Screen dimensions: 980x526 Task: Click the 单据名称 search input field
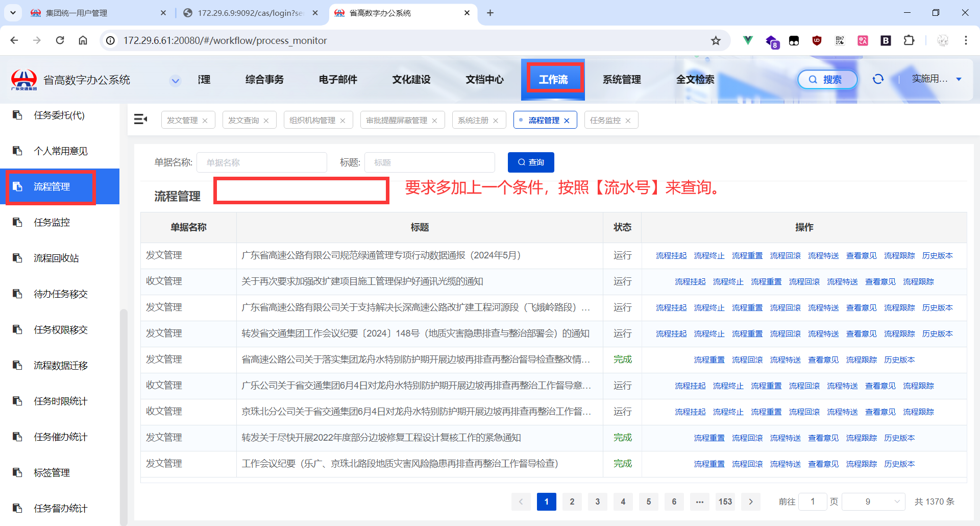pyautogui.click(x=262, y=162)
